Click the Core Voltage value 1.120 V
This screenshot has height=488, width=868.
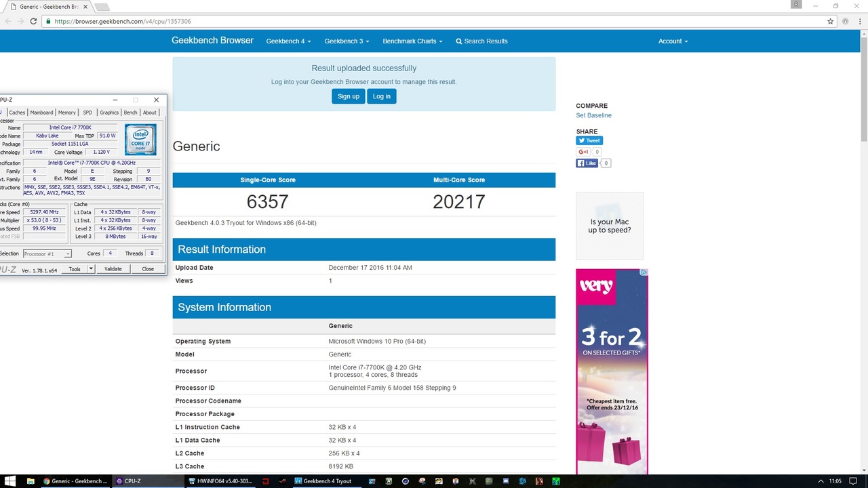101,152
